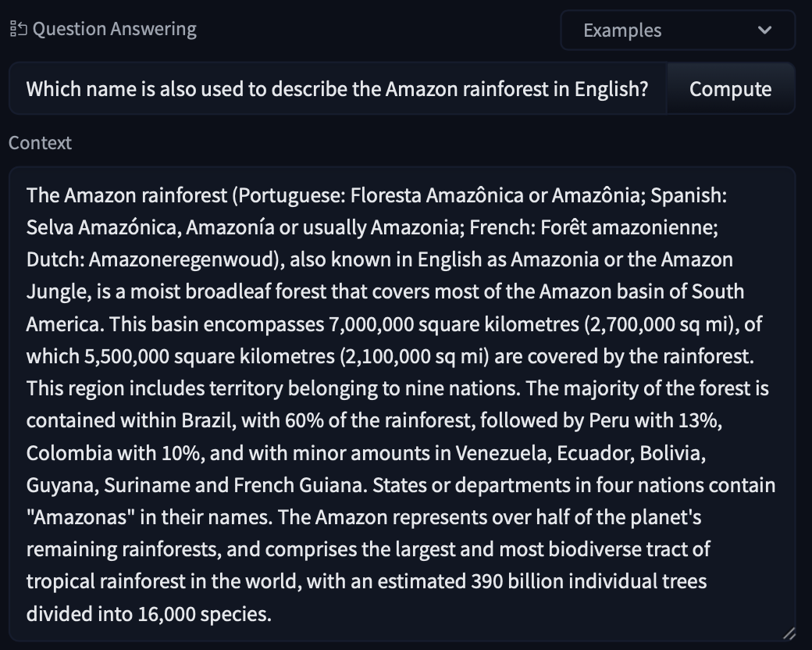
Task: Click the Question Answering icon
Action: coord(18,30)
